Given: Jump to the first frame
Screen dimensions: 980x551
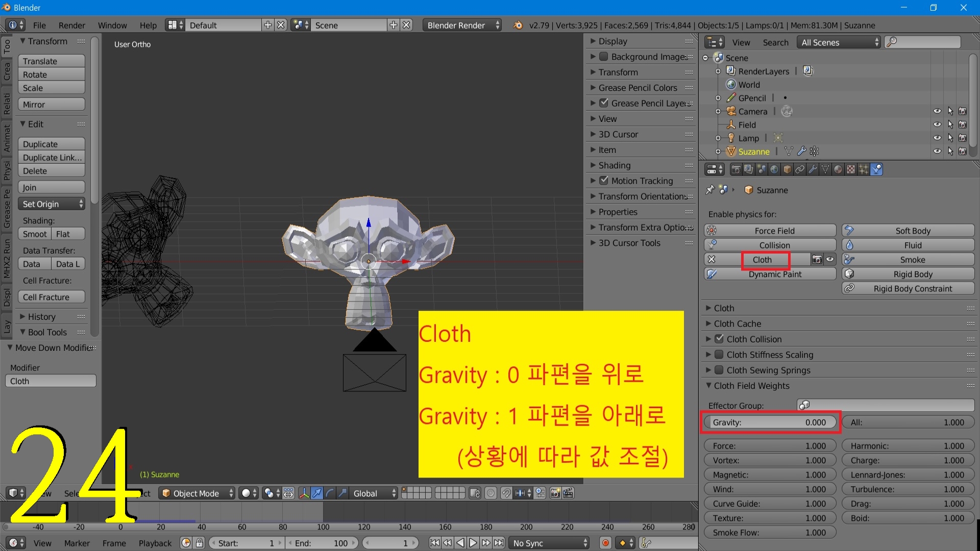Looking at the screenshot, I should (435, 543).
